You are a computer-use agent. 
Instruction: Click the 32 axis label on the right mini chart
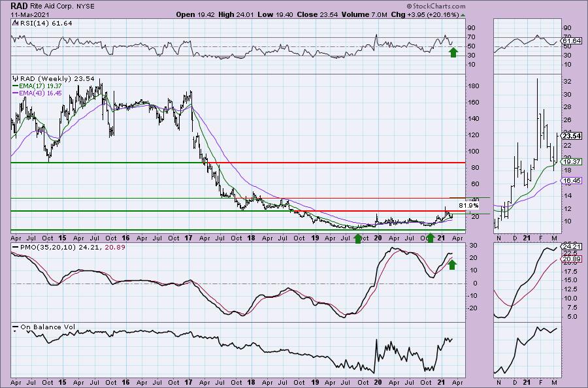tap(567, 82)
